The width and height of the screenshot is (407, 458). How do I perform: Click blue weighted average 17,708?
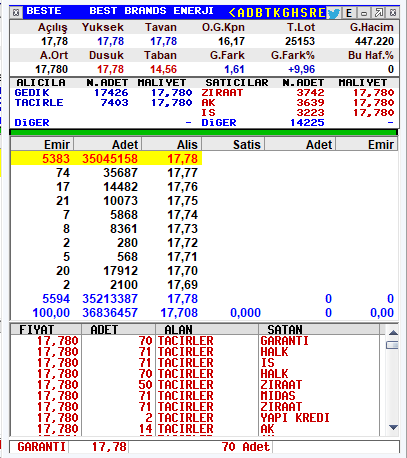[179, 313]
